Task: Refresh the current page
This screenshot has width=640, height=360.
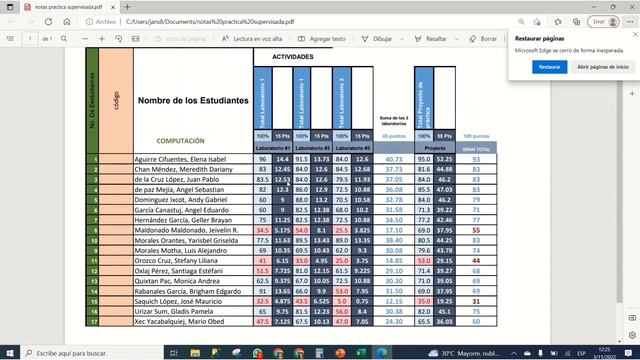Action: coord(49,22)
